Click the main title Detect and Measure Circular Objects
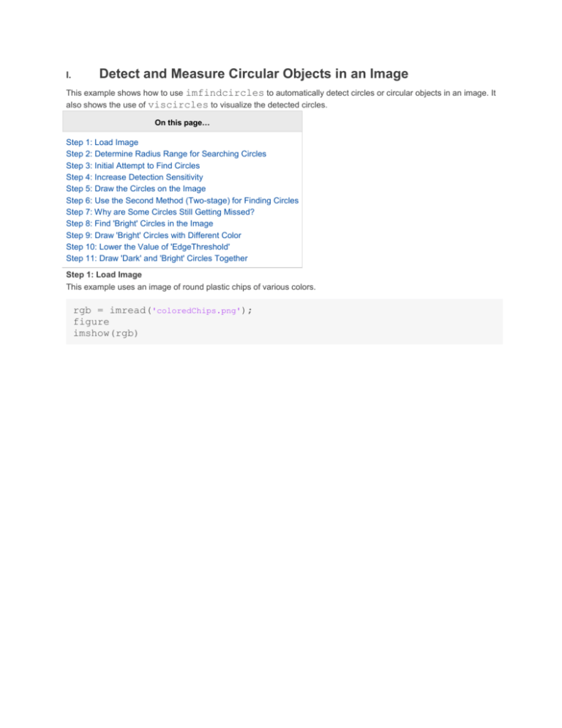 (253, 73)
